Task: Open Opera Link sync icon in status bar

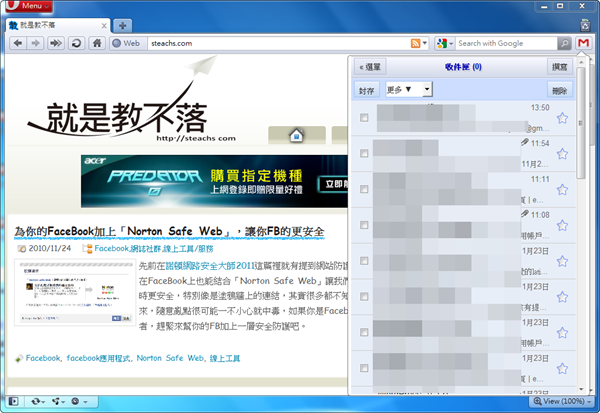Action: (37, 401)
